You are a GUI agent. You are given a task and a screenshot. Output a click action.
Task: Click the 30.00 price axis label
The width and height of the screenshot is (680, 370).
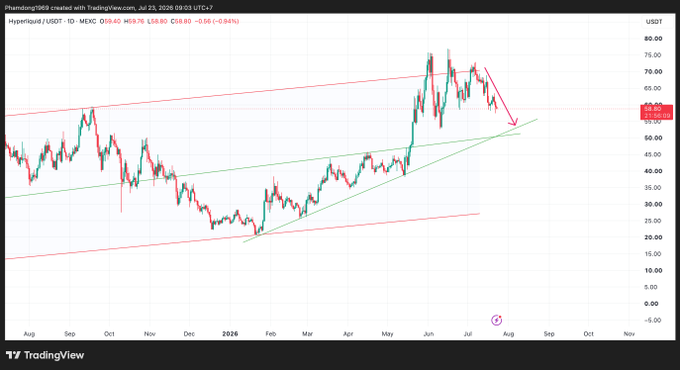tap(653, 204)
